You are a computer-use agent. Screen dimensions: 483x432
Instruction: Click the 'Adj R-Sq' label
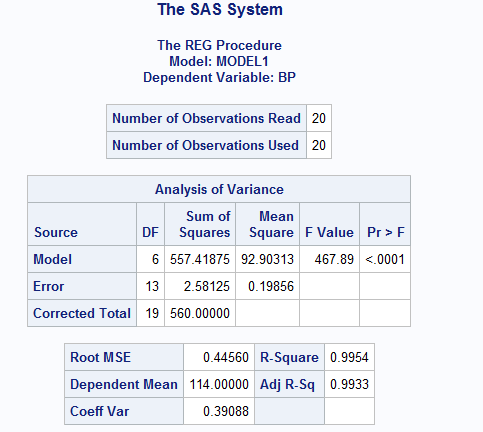pos(287,384)
